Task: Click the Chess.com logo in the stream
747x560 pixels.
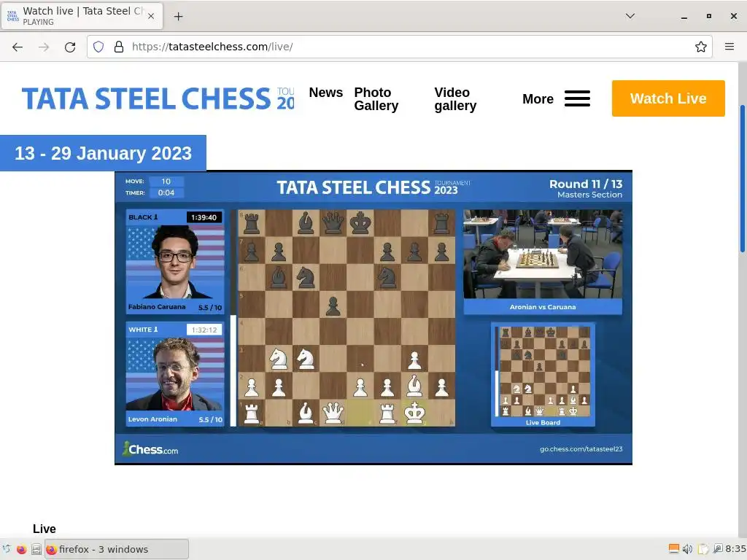Action: [150, 449]
